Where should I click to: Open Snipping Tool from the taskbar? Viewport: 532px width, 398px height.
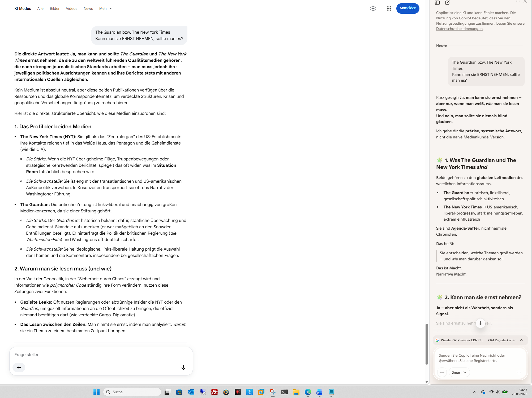coord(273,392)
